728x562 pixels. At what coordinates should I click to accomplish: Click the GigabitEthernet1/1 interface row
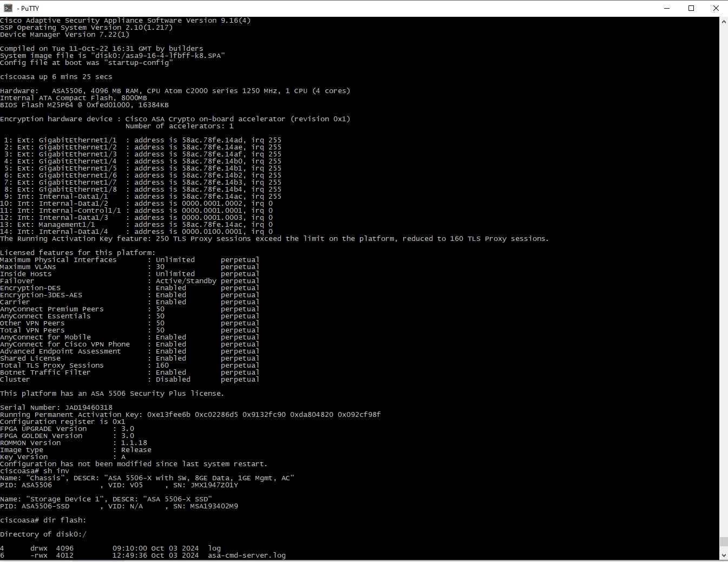[141, 140]
